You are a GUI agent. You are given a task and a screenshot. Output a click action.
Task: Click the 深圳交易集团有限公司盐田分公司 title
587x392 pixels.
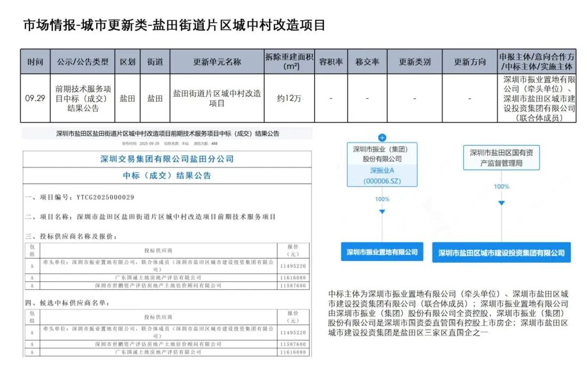(167, 159)
